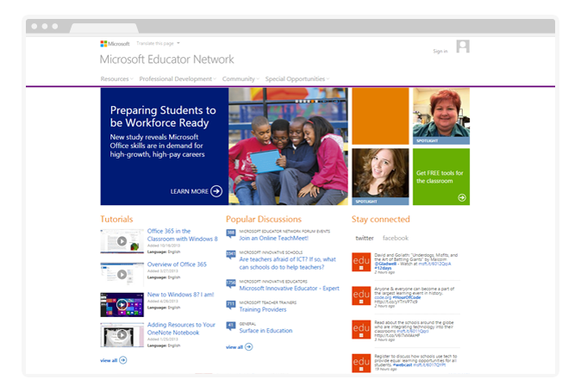This screenshot has height=392, width=581.
Task: Click comment count icon for teachers afraid of ICT
Action: point(231,255)
